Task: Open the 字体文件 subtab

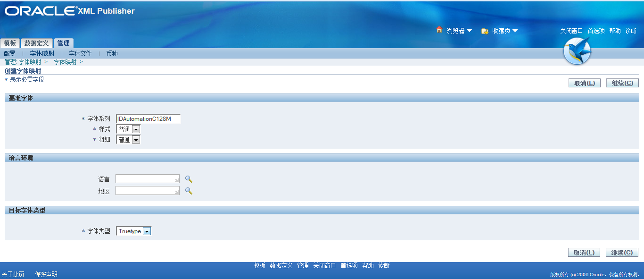Action: click(80, 54)
